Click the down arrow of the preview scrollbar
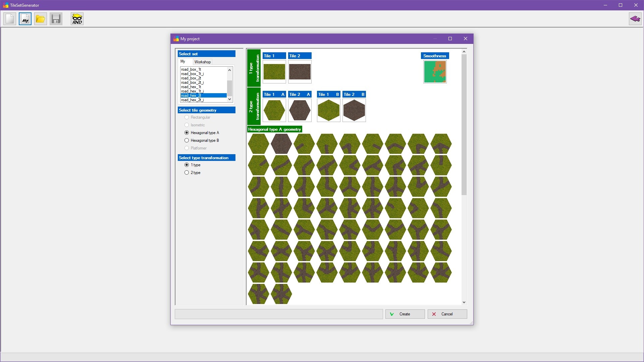Image resolution: width=644 pixels, height=362 pixels. (x=464, y=302)
